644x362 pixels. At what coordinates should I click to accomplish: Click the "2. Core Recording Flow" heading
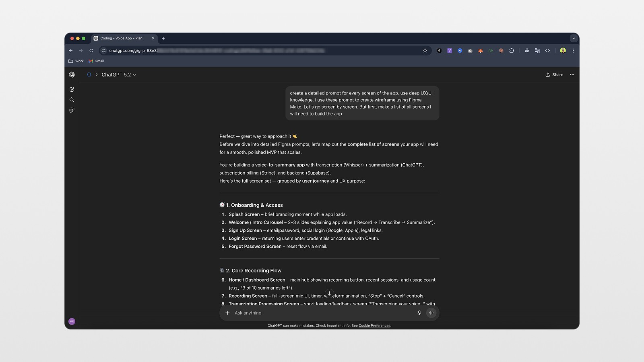pyautogui.click(x=250, y=271)
